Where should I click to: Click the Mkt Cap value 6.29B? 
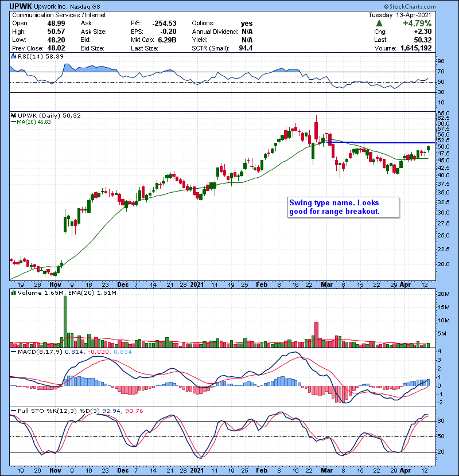pos(167,40)
